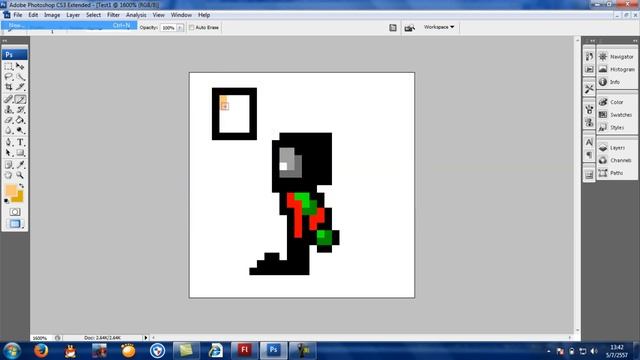This screenshot has height=360, width=640.
Task: Open the Styles panel
Action: [x=617, y=127]
